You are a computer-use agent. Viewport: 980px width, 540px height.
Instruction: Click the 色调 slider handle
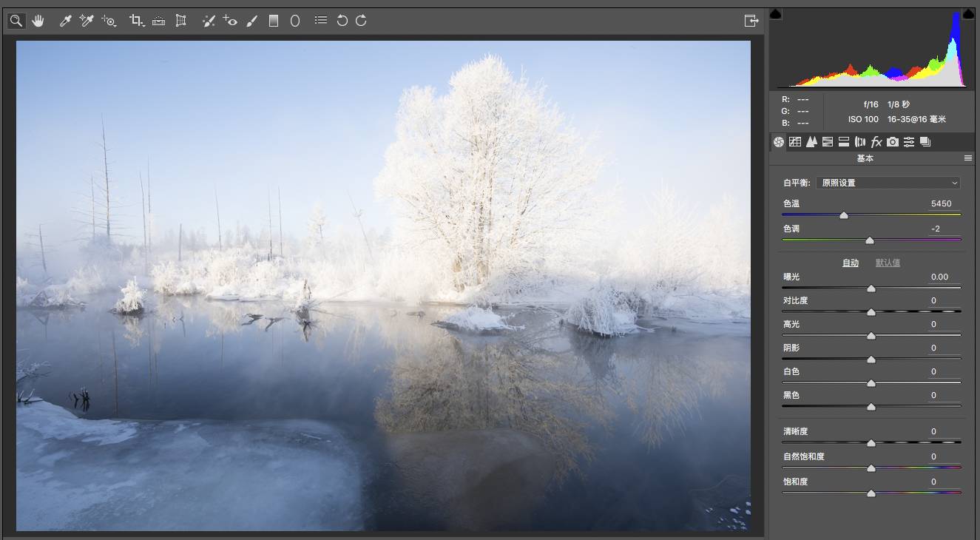[x=870, y=240]
